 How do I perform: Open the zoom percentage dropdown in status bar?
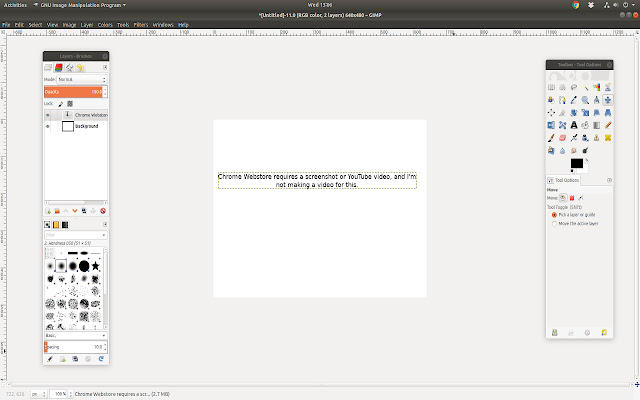pos(70,394)
